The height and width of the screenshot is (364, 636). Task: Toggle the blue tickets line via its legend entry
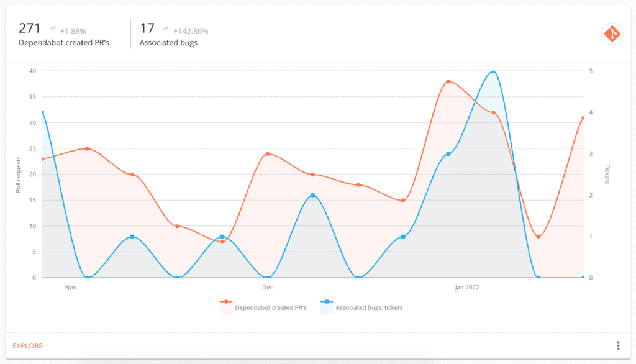370,307
